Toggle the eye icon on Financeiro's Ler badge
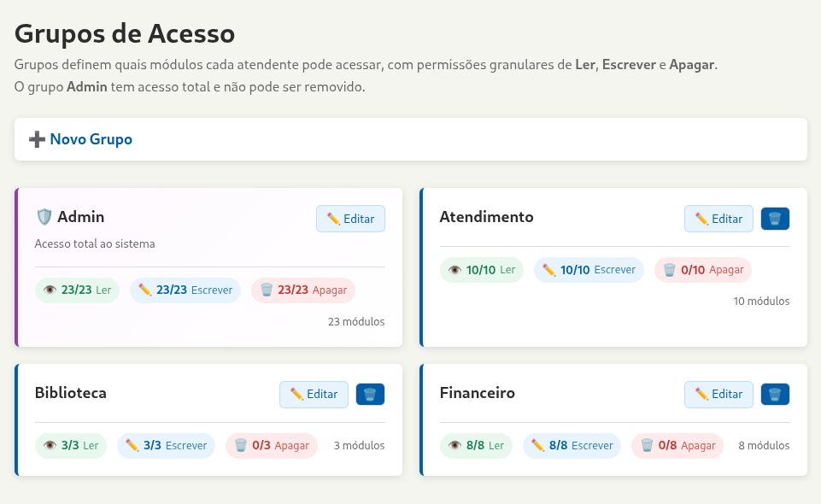 coord(454,445)
